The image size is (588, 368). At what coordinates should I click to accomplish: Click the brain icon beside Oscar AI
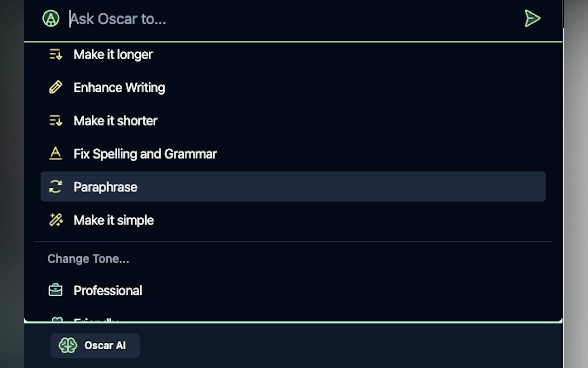(x=68, y=345)
